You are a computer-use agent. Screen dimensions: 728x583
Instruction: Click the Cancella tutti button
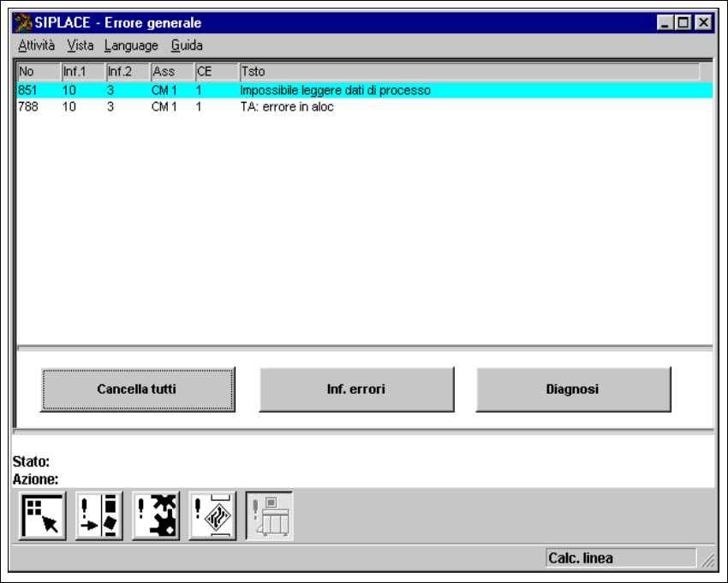pos(137,389)
